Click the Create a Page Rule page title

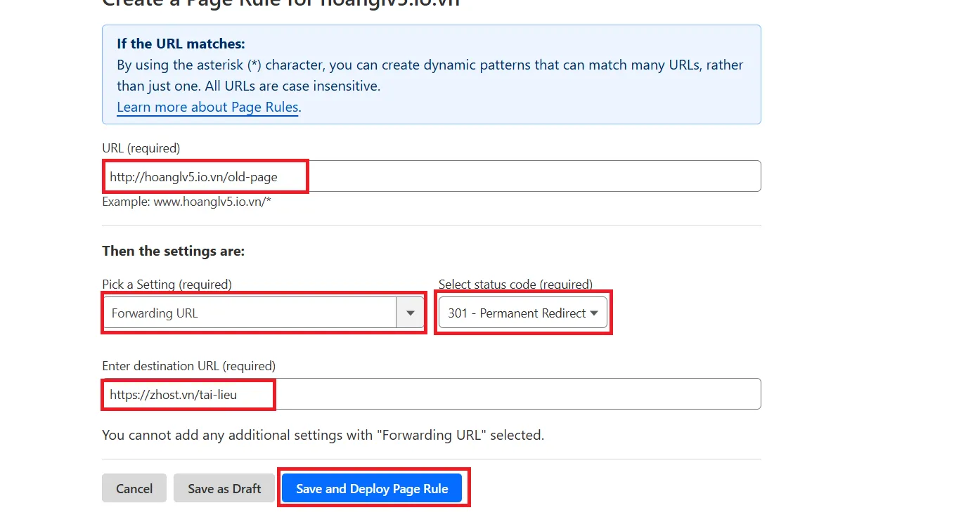[x=281, y=3]
